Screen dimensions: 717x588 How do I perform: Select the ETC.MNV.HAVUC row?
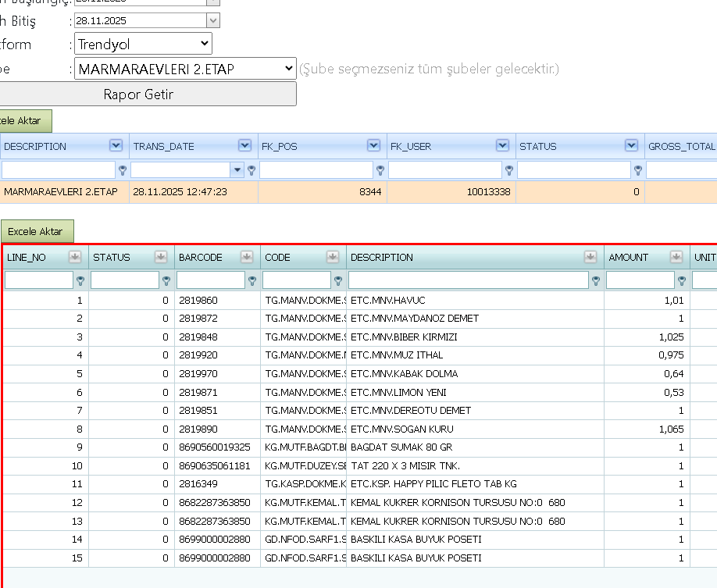(x=360, y=301)
